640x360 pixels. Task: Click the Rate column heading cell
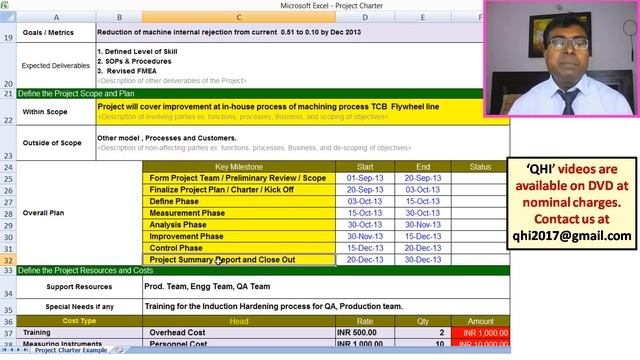(365, 321)
